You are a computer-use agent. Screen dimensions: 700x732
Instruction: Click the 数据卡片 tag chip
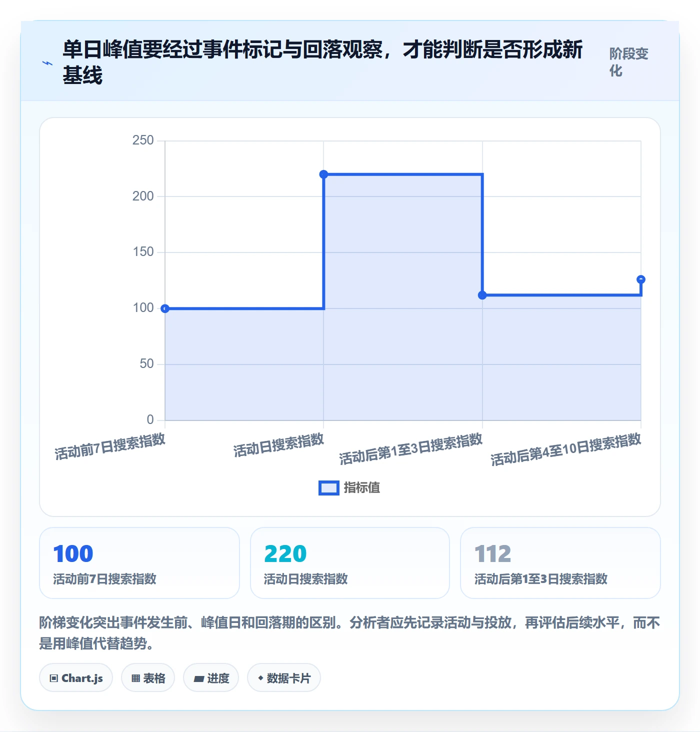[x=284, y=678]
